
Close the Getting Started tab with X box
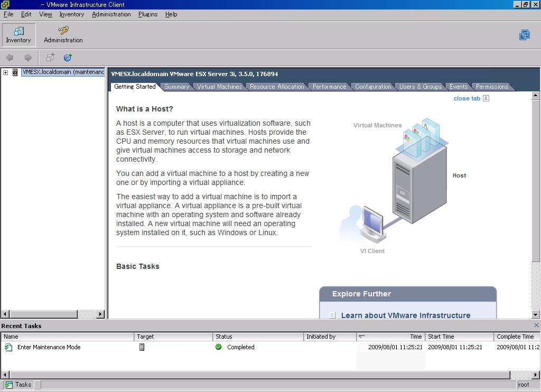point(486,98)
